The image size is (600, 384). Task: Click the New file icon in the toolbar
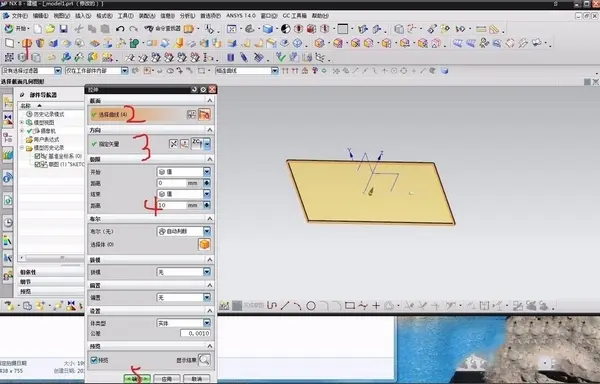[x=38, y=29]
